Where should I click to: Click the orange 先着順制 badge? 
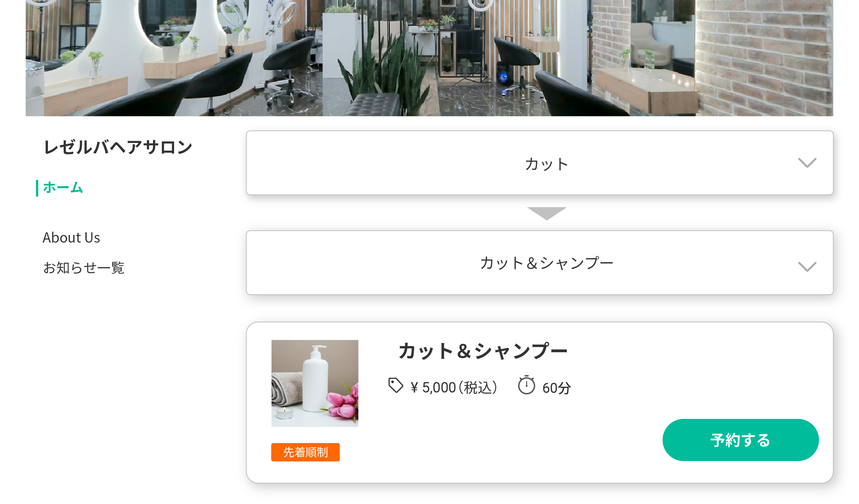[x=305, y=452]
